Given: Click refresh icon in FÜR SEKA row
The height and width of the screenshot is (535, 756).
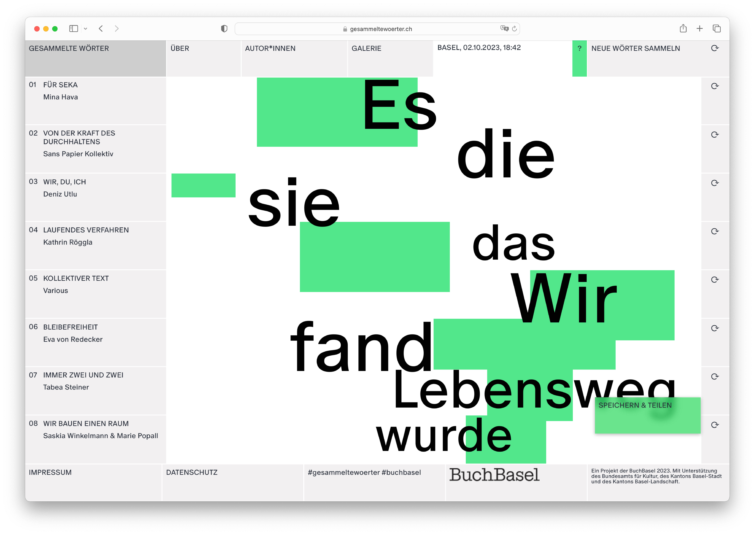Looking at the screenshot, I should coord(715,86).
